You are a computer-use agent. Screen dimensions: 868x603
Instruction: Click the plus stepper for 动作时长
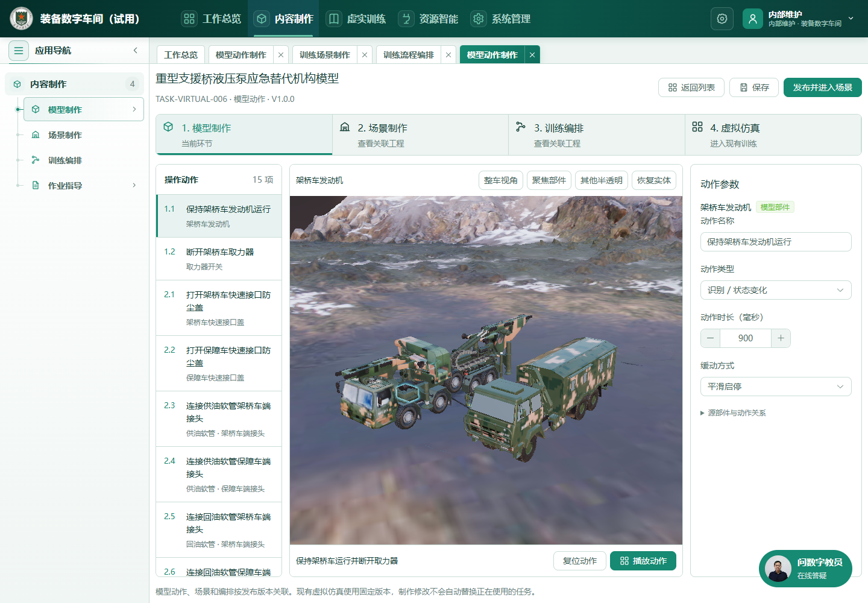(781, 338)
